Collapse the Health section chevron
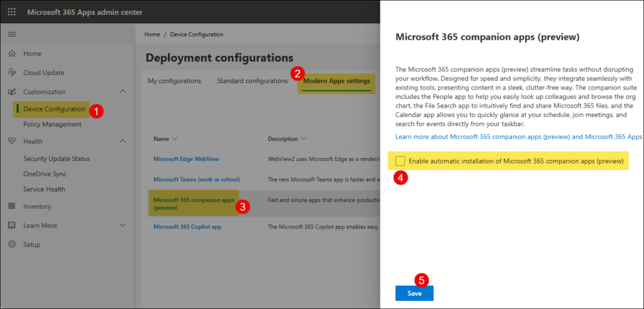Image resolution: width=644 pixels, height=309 pixels. [122, 142]
